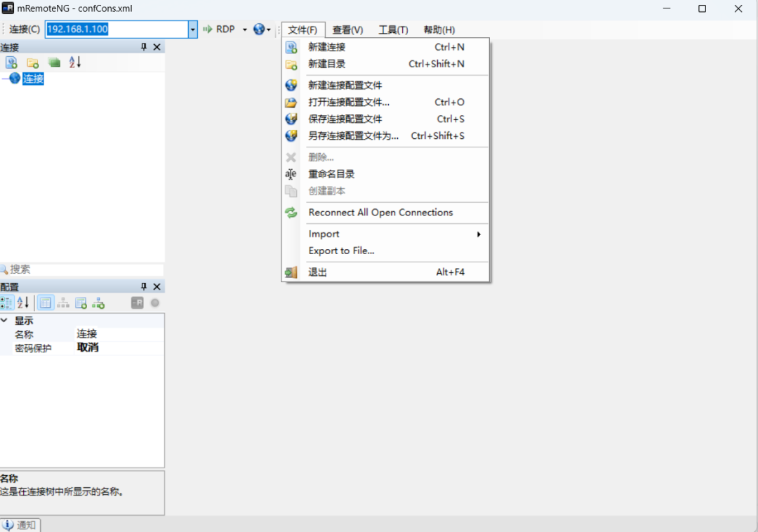The image size is (758, 532).
Task: Open the RDP protocol dropdown arrow
Action: pyautogui.click(x=245, y=29)
